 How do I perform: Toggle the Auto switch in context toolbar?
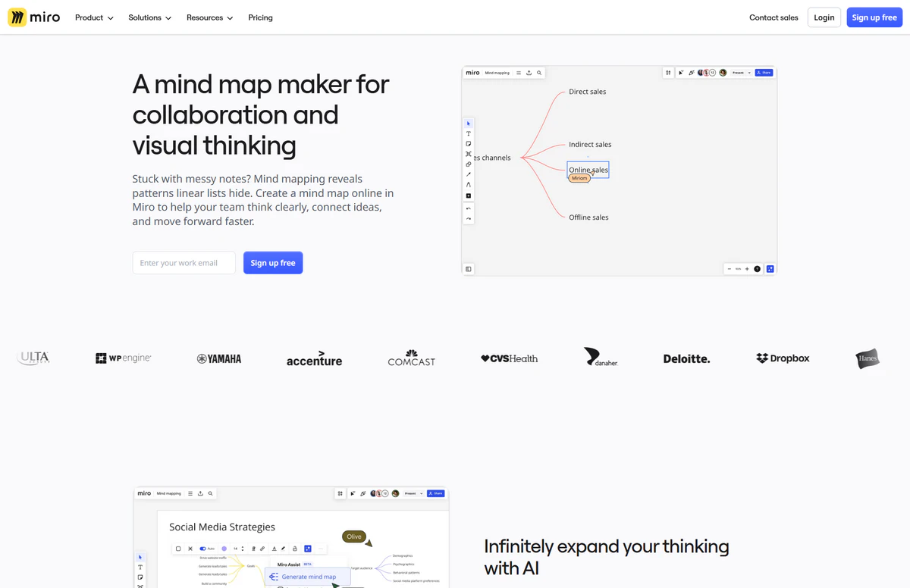203,549
